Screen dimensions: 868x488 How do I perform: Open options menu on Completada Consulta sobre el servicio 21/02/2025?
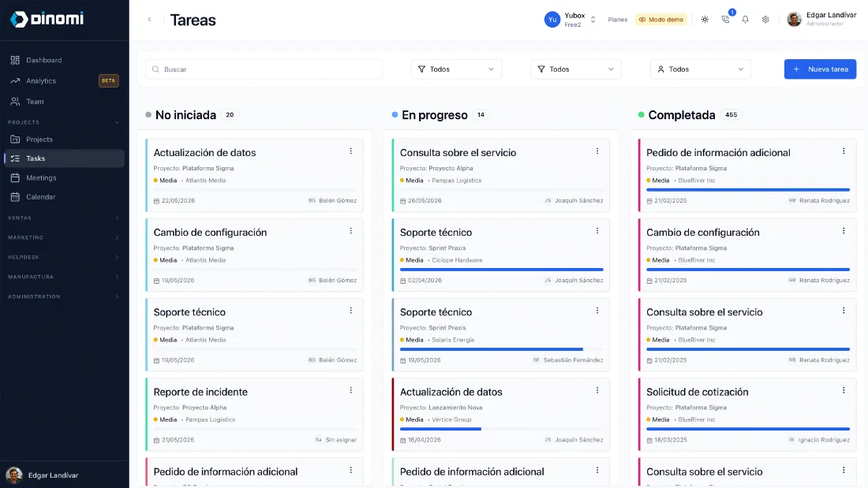click(x=844, y=311)
